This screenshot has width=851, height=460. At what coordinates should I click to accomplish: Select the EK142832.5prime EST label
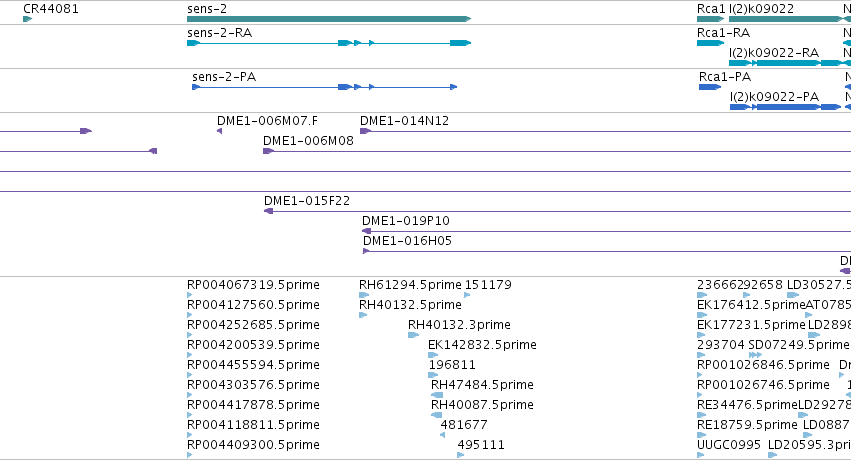pyautogui.click(x=482, y=344)
